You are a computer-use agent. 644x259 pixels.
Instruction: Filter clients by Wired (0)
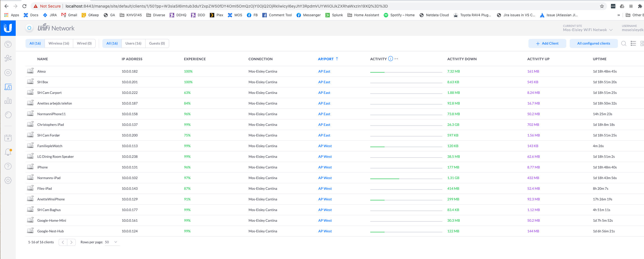(84, 43)
